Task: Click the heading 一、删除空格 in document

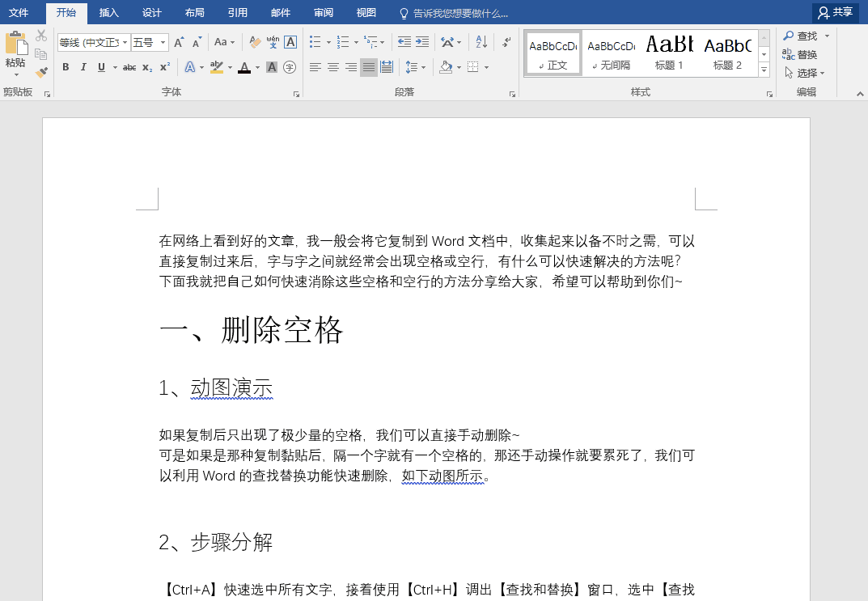Action: point(252,330)
